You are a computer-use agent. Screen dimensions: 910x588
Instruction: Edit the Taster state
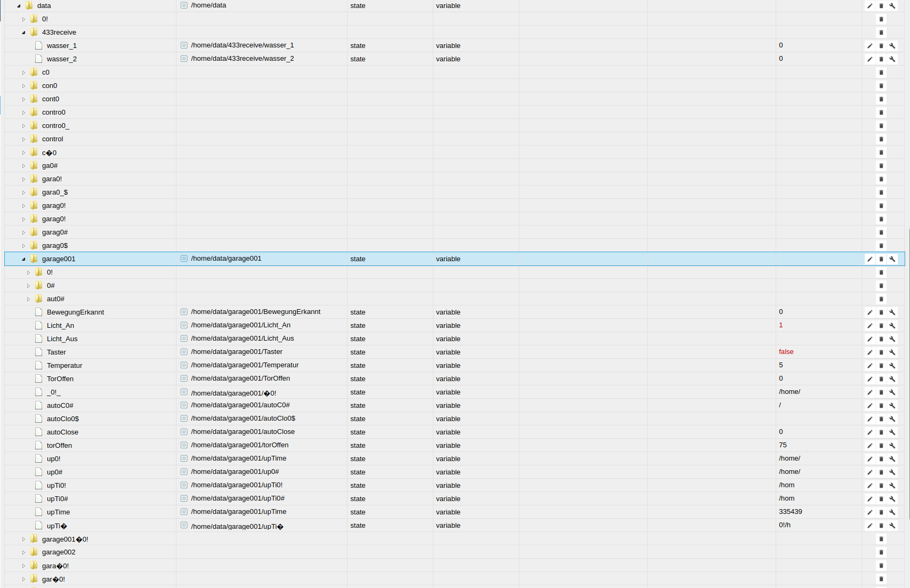869,352
